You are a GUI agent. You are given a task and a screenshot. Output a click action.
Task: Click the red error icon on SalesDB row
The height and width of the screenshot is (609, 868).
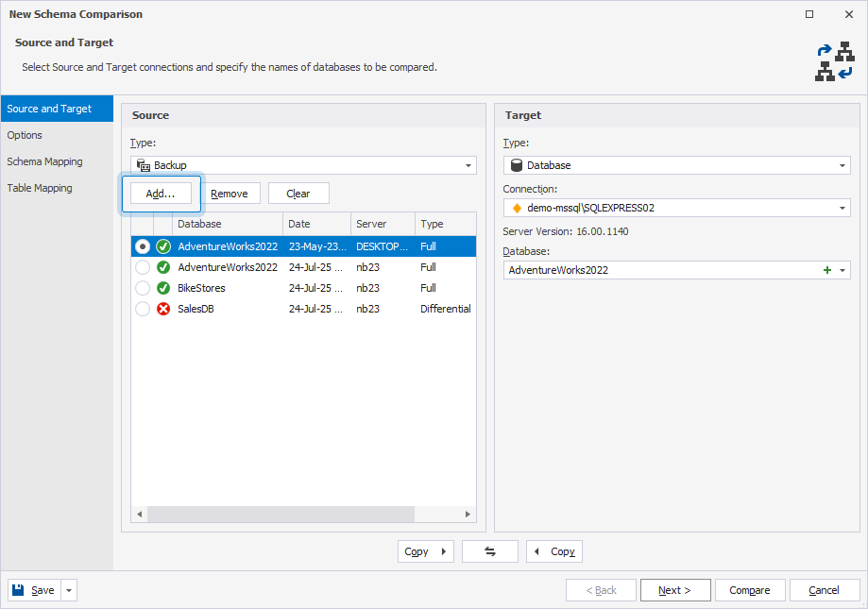(x=164, y=308)
